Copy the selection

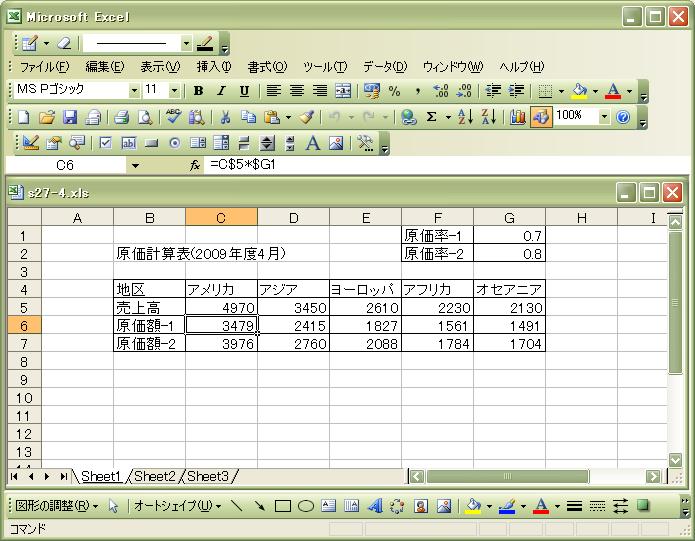point(248,117)
